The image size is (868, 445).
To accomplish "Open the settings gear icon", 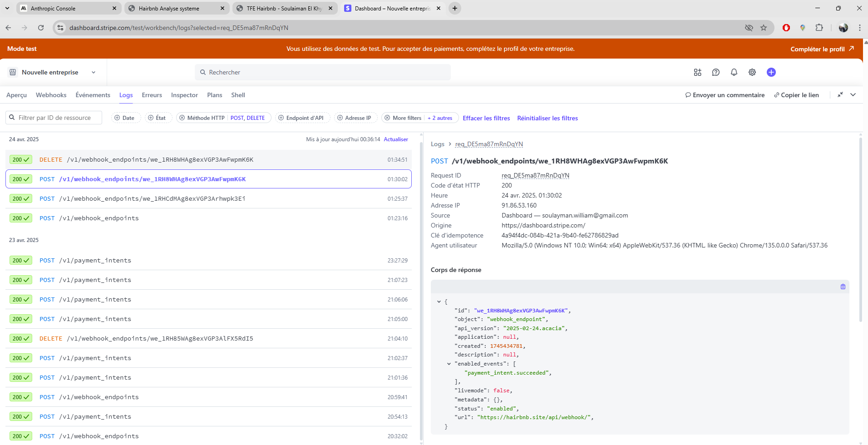I will pyautogui.click(x=752, y=72).
